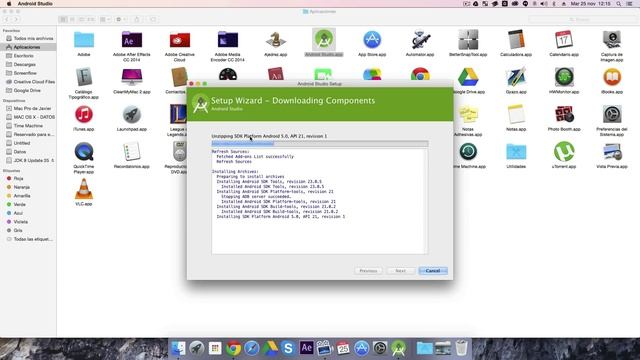Open the Apple menu

coord(9,4)
